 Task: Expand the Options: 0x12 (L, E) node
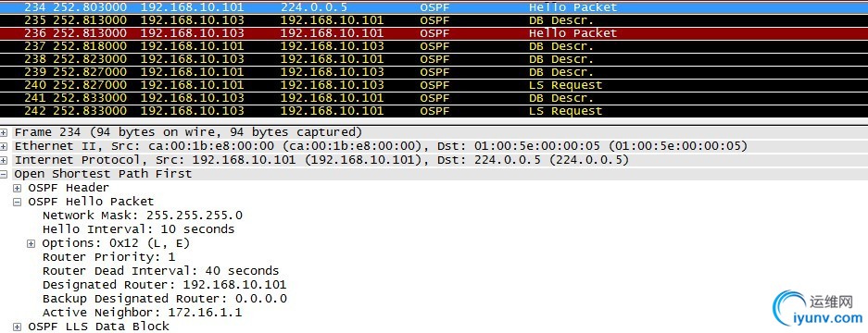[x=31, y=243]
